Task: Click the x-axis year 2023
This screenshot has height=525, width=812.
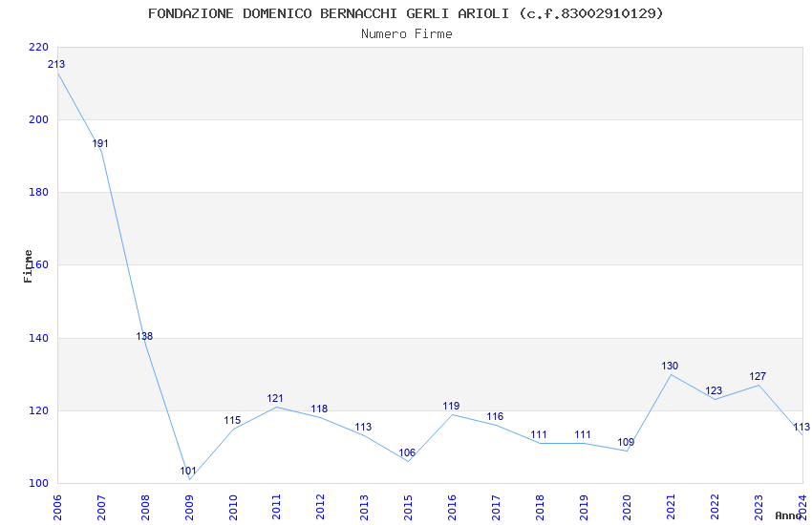Action: 759,508
